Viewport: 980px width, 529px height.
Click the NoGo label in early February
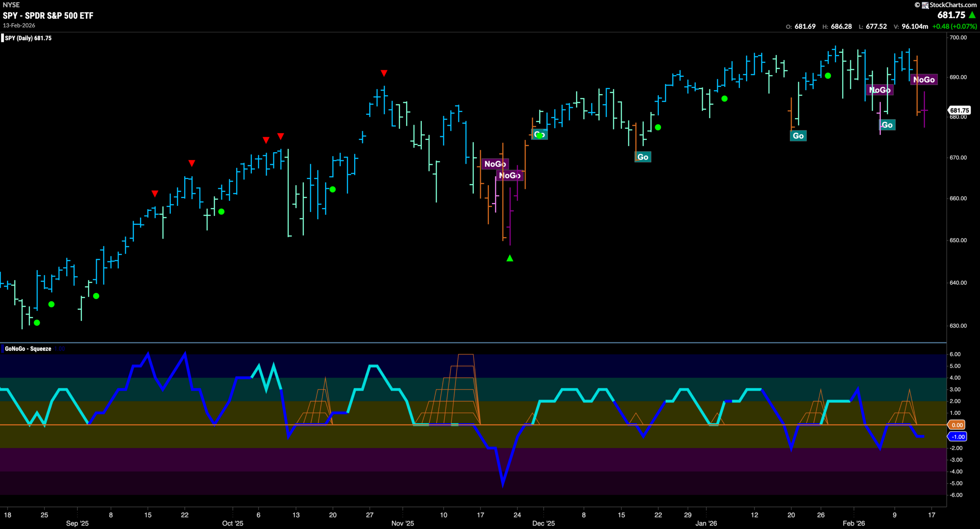point(879,90)
